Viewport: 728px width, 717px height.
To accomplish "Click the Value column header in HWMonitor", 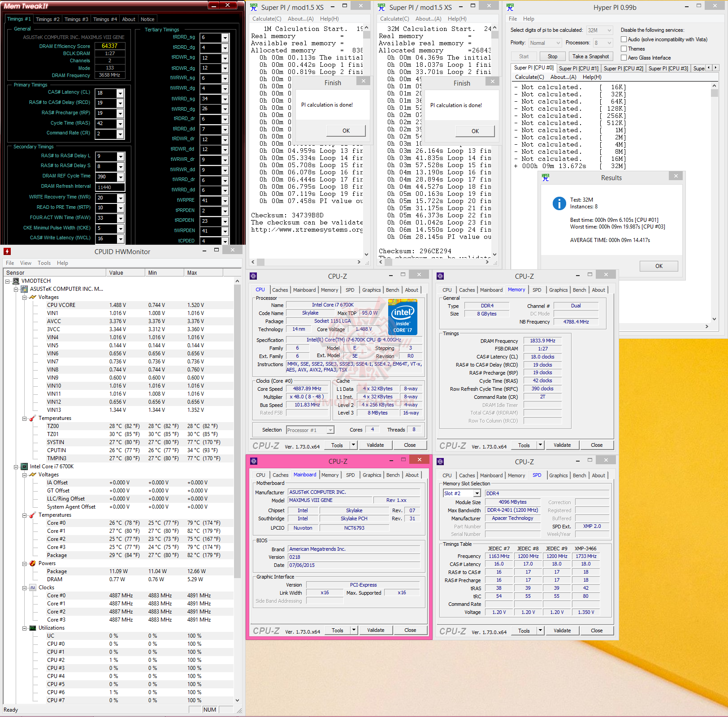I will (125, 272).
